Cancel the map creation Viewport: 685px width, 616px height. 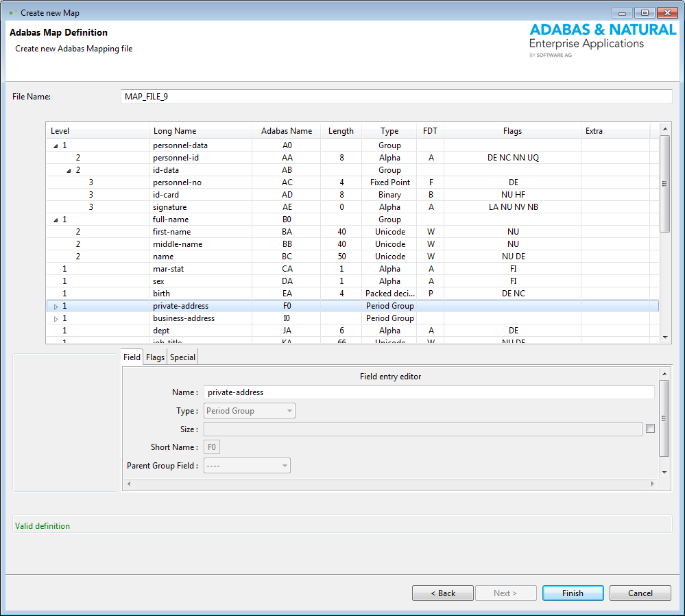click(640, 593)
